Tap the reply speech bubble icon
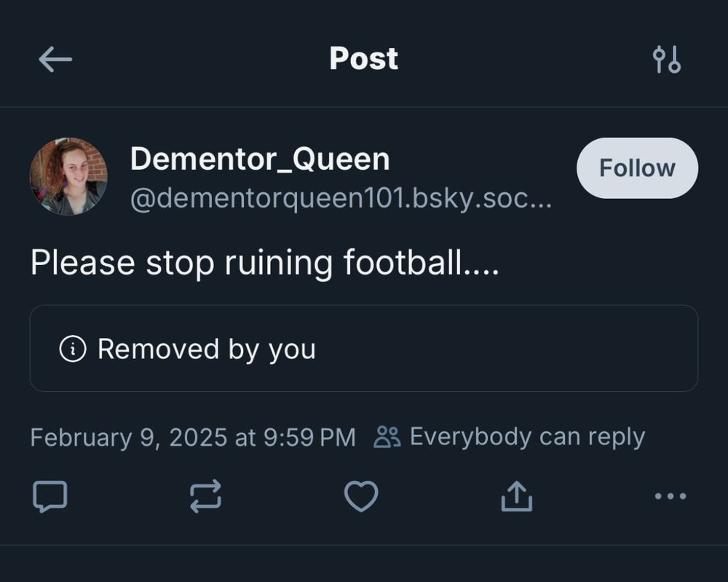The image size is (728, 582). click(50, 497)
